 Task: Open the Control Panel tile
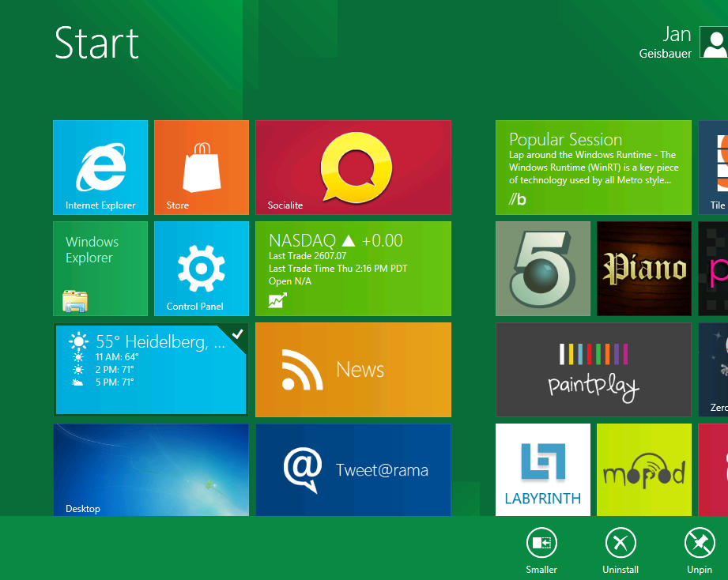coord(202,269)
